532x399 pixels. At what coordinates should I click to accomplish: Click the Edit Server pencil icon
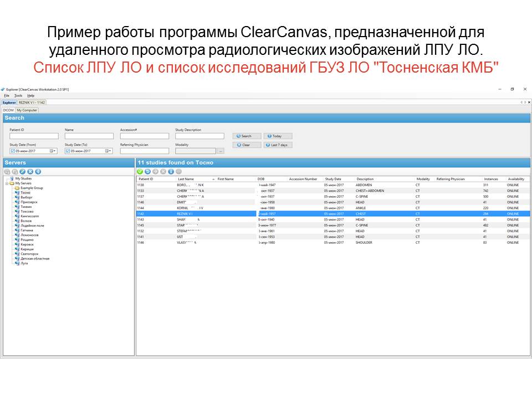coord(23,171)
